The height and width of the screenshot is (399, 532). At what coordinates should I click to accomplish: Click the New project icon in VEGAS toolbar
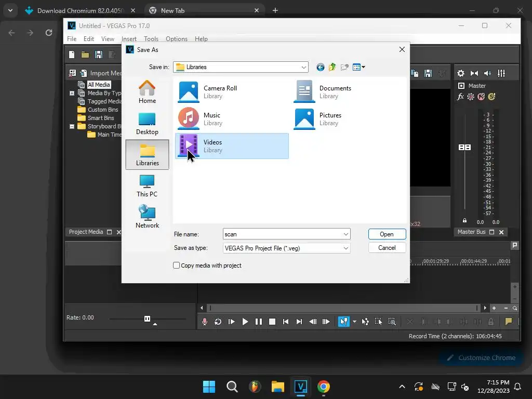click(72, 55)
